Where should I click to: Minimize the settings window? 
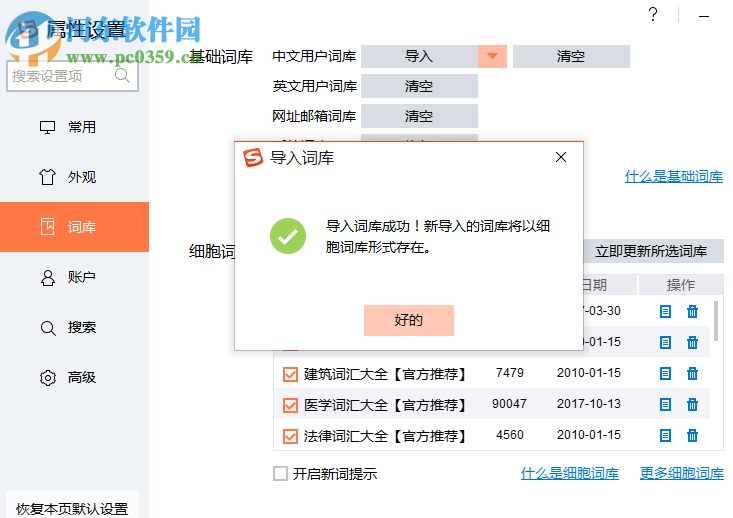click(704, 16)
